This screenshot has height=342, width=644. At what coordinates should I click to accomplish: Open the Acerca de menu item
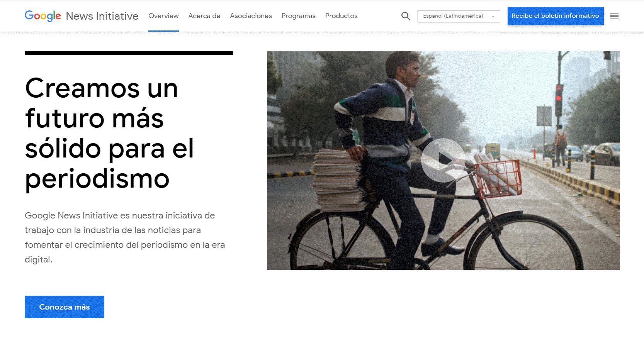[204, 16]
